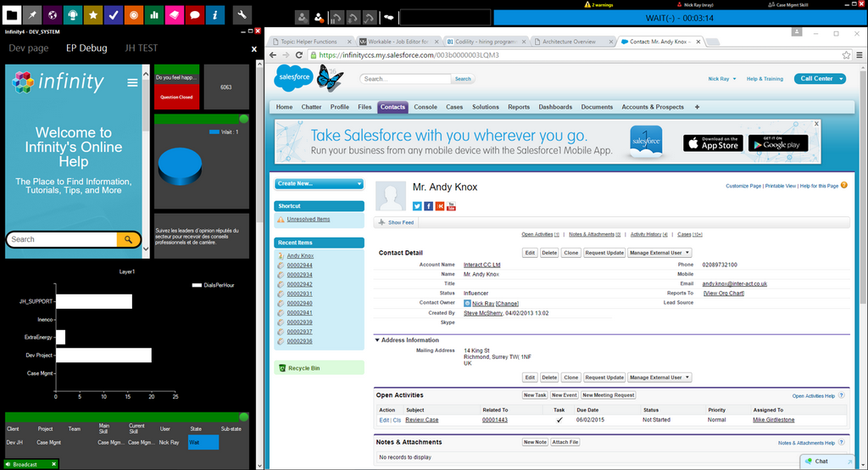Open the Cases tab in Salesforce

(x=454, y=107)
